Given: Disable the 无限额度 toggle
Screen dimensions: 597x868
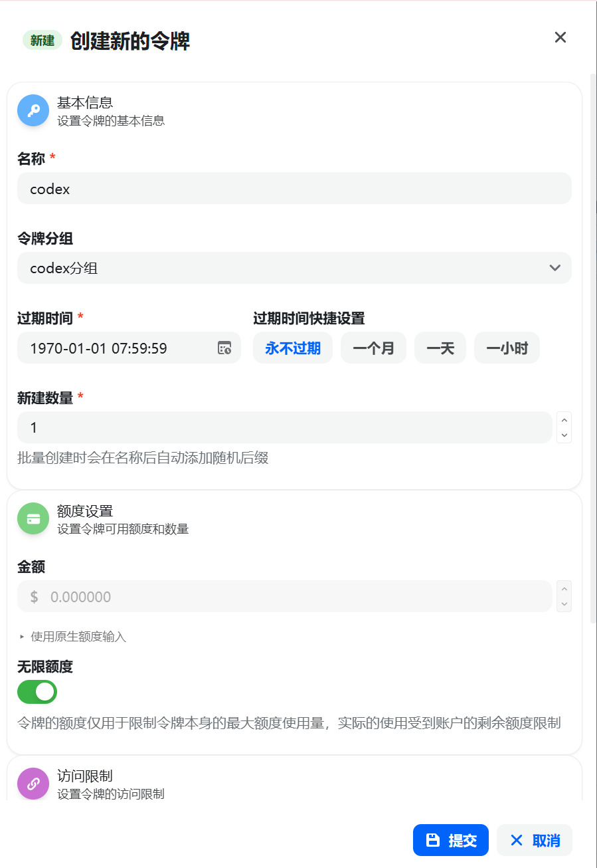Looking at the screenshot, I should pyautogui.click(x=37, y=692).
